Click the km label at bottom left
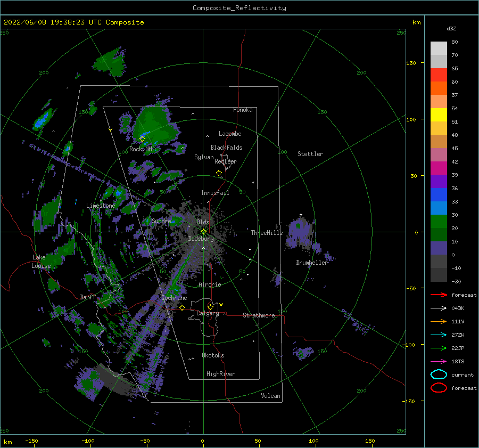This screenshot has height=448, width=479. [7, 442]
